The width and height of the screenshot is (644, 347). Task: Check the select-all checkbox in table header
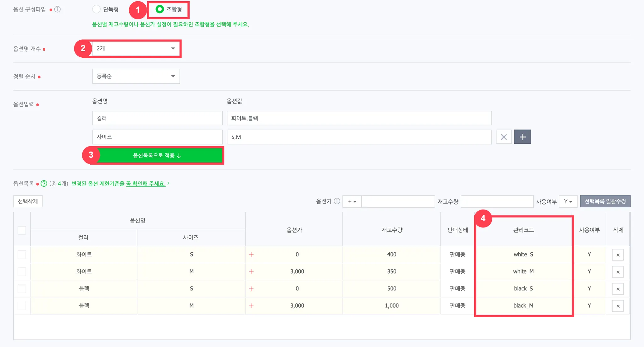(x=22, y=230)
